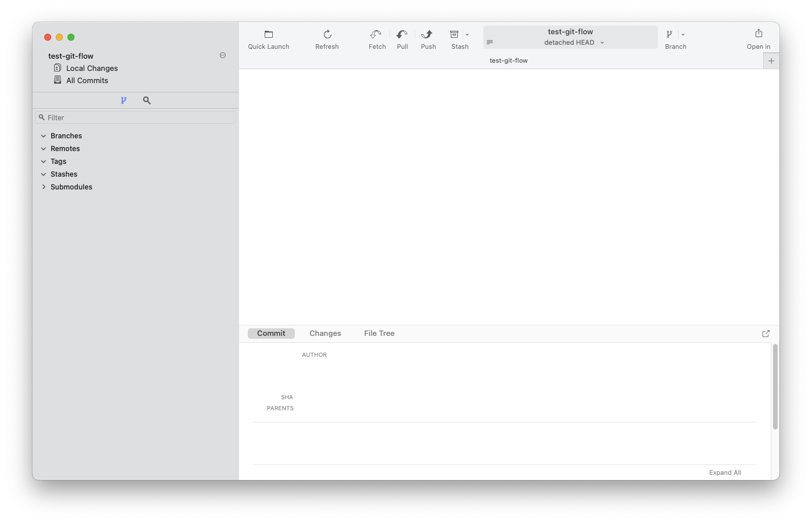Click the Pull icon to pull changes

click(402, 34)
